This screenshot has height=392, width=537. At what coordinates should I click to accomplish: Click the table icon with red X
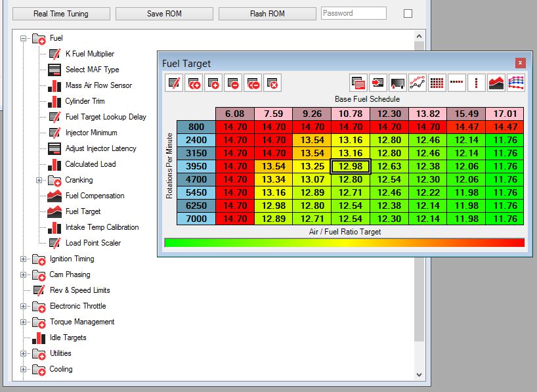272,83
